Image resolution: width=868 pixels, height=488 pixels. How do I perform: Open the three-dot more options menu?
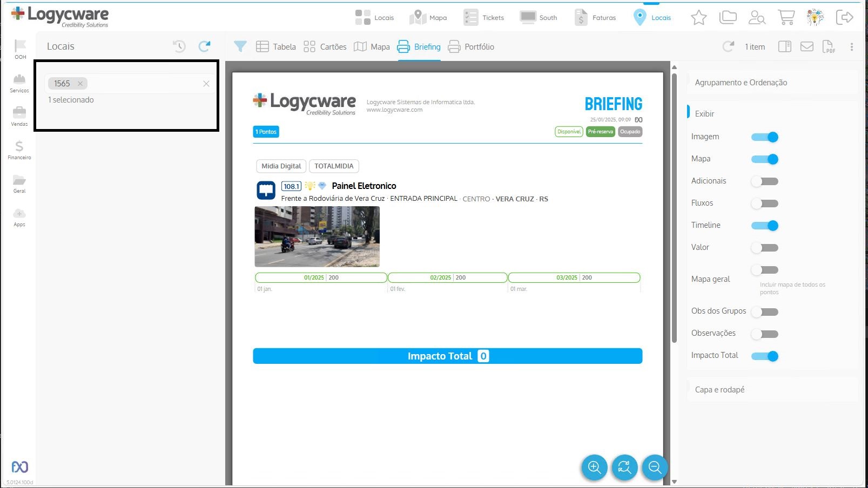852,47
